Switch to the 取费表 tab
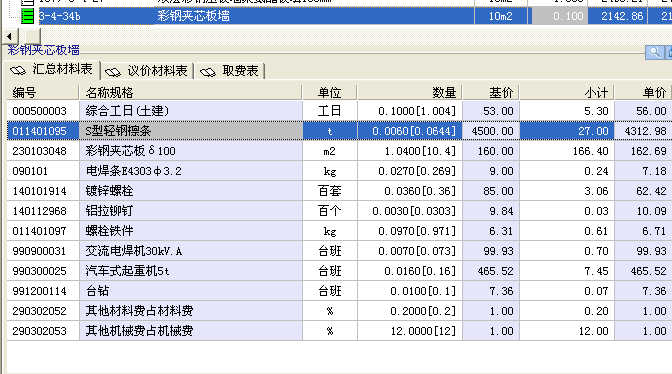 point(230,71)
